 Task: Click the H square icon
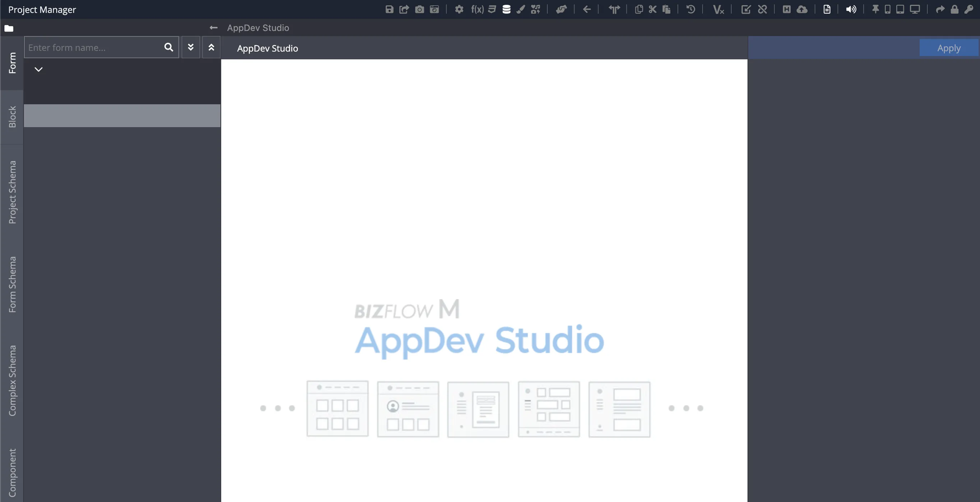tap(787, 9)
